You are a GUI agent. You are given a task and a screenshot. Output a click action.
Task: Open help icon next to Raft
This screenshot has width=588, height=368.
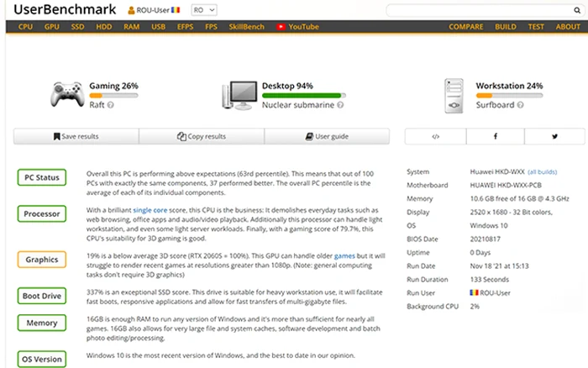point(110,105)
